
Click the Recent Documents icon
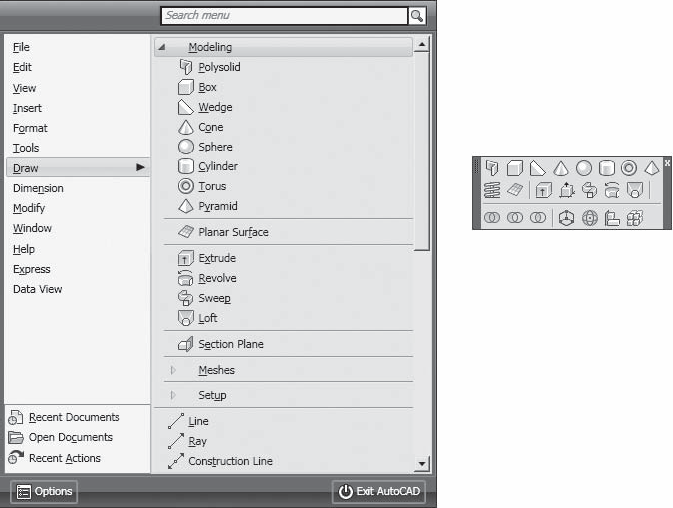[x=15, y=417]
